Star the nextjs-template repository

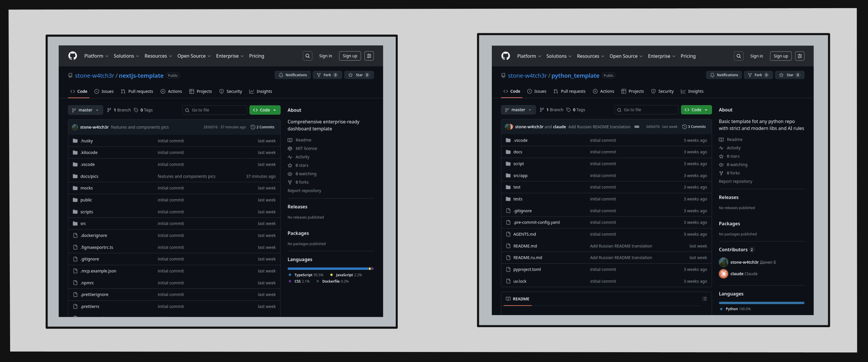click(x=359, y=75)
